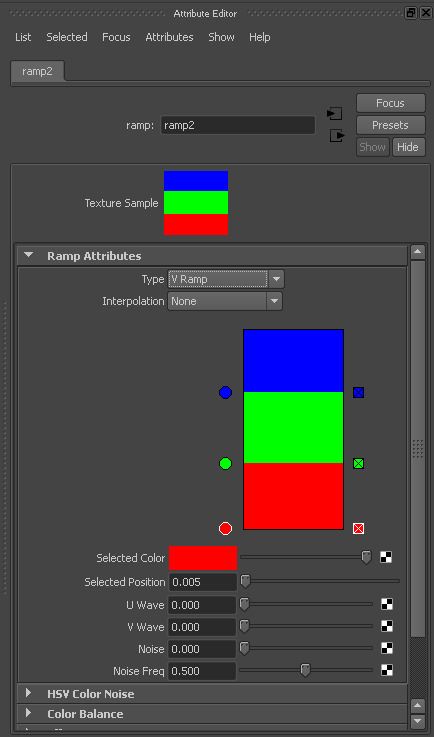Click the Texture Sample preview thumbnail

pos(196,203)
